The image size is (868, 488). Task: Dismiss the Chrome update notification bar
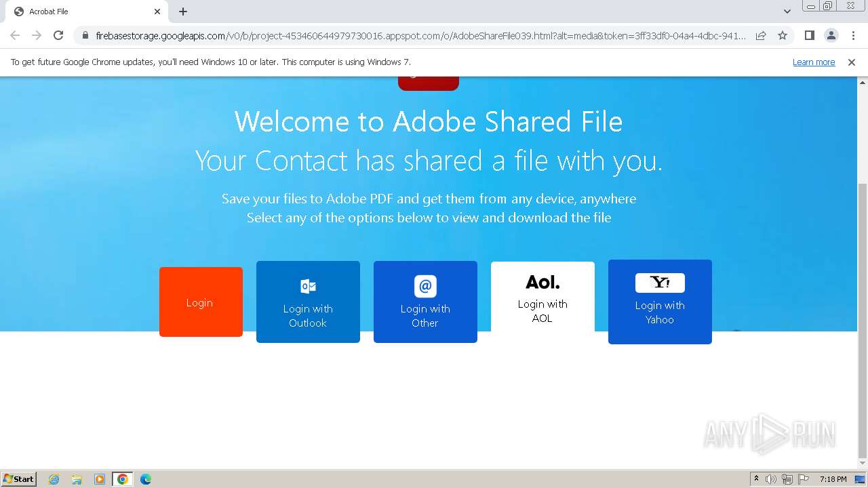(852, 62)
